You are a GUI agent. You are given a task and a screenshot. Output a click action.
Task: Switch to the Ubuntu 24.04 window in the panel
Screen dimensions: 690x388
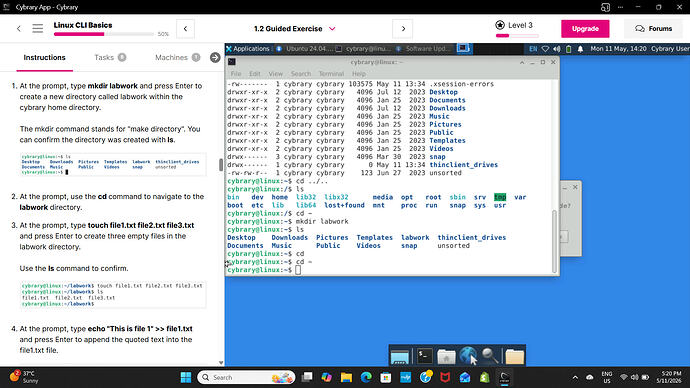pos(304,49)
